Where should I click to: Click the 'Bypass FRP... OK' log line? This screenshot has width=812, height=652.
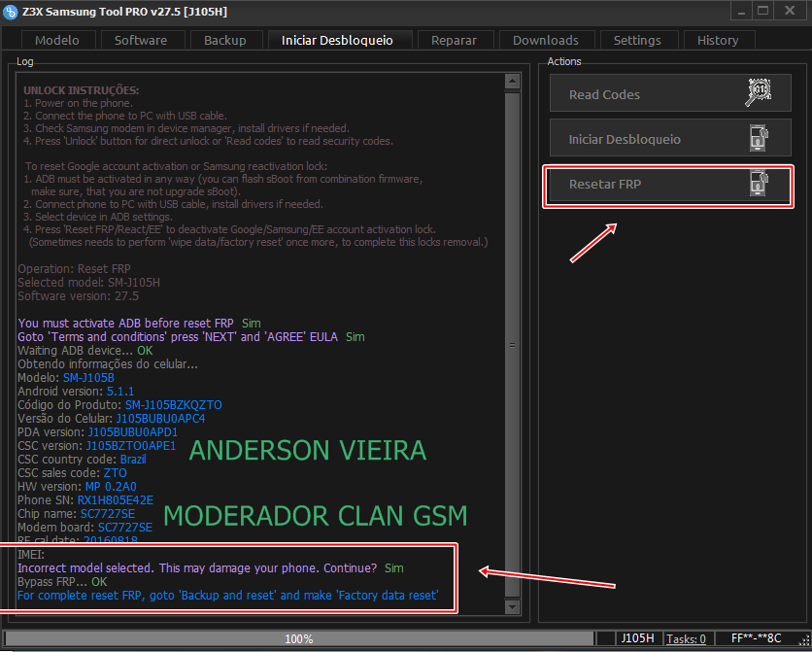point(62,582)
